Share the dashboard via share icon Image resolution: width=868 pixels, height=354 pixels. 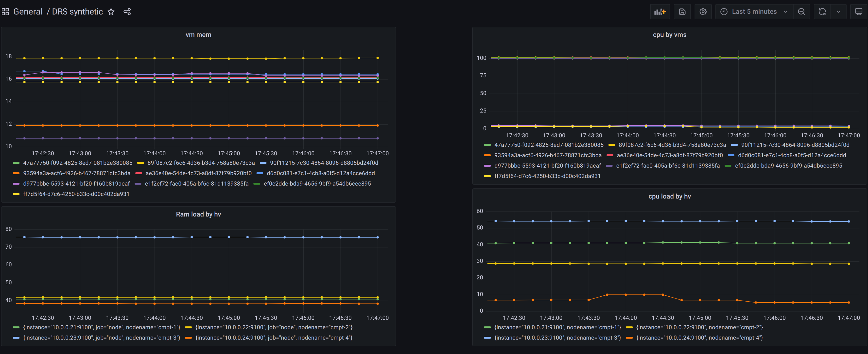click(127, 12)
